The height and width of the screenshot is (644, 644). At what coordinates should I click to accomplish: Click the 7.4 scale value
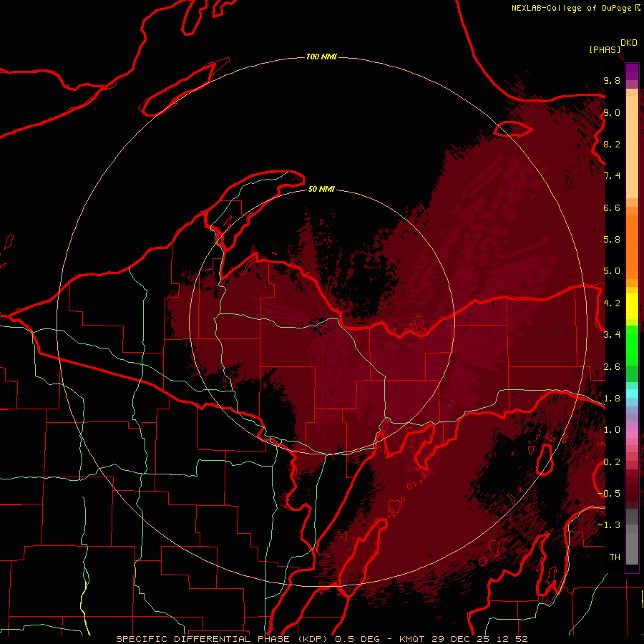[612, 176]
